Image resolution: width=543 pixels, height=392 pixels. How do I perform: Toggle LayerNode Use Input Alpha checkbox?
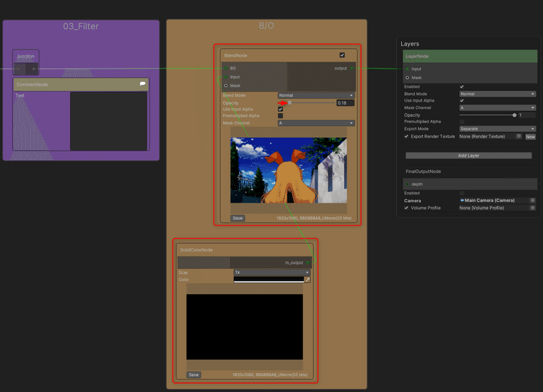point(462,100)
